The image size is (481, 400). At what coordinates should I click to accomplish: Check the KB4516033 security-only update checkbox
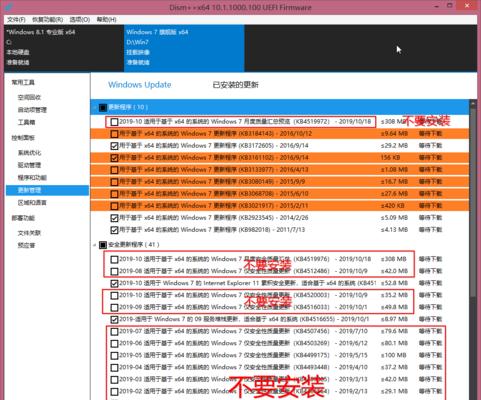(x=114, y=307)
